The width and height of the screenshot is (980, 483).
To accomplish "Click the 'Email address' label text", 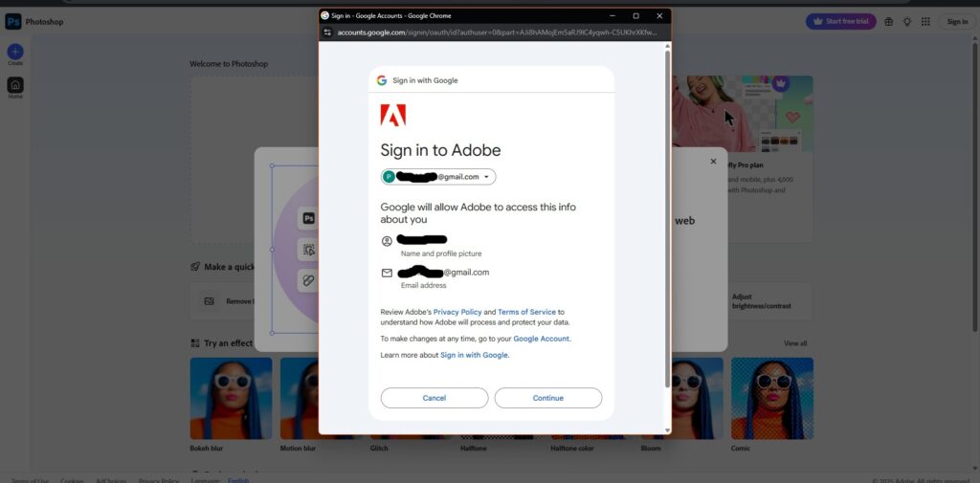I will [x=424, y=286].
